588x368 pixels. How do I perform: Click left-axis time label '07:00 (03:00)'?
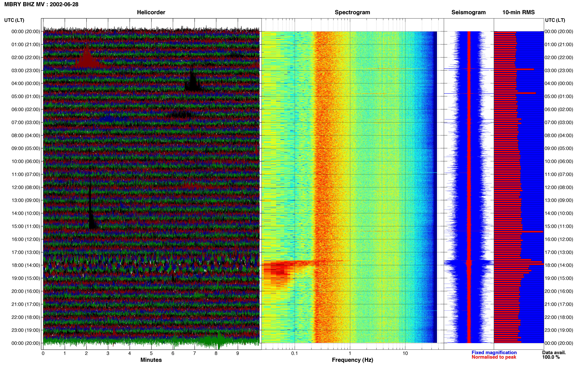click(x=26, y=122)
